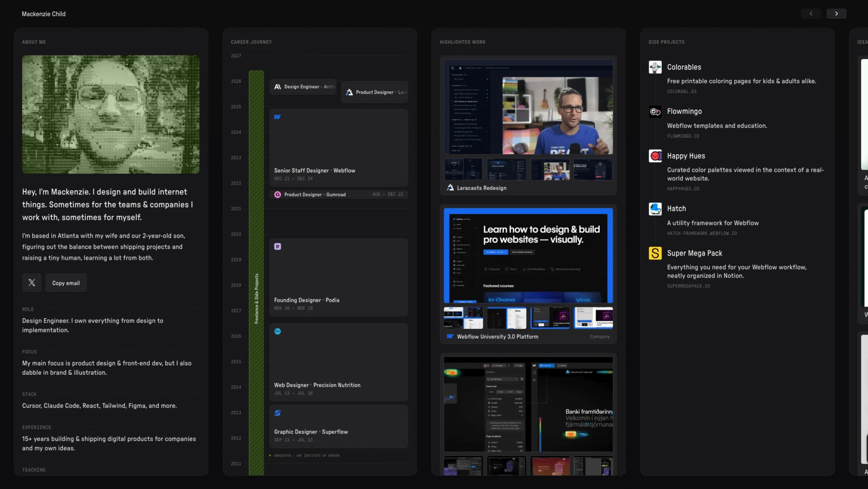Image resolution: width=868 pixels, height=489 pixels.
Task: Open Webflow University main preview image
Action: (x=528, y=256)
